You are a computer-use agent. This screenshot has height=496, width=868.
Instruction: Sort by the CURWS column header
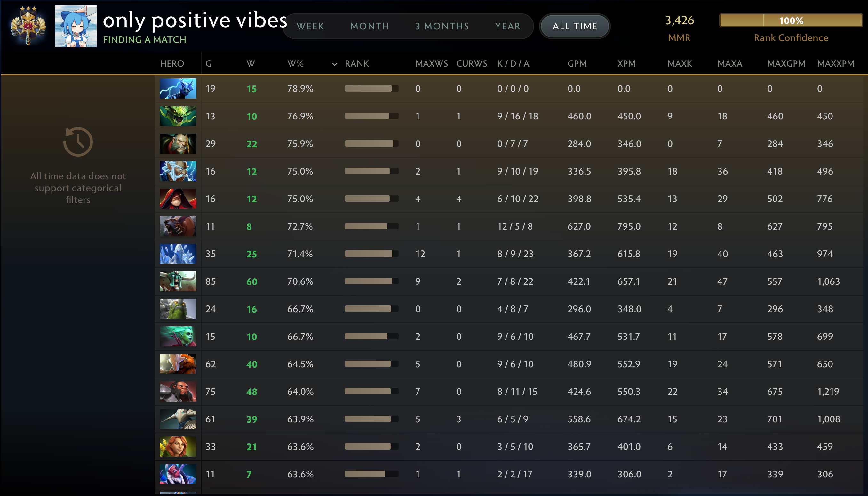coord(472,64)
